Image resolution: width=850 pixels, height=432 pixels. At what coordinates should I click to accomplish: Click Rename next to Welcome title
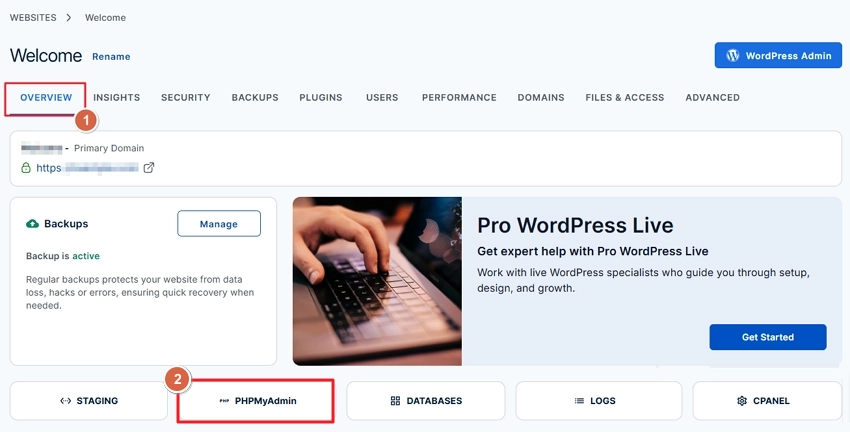111,56
